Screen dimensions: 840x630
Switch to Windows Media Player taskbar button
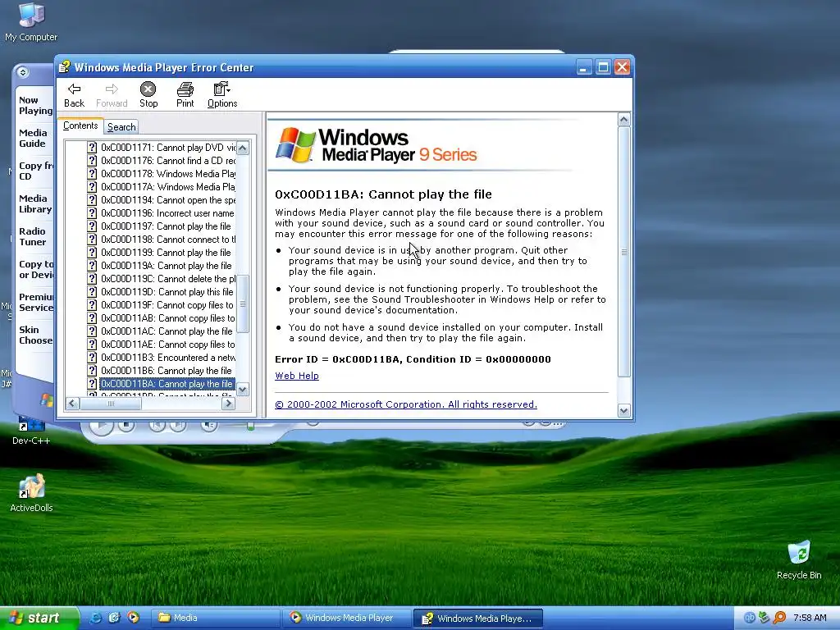click(347, 619)
